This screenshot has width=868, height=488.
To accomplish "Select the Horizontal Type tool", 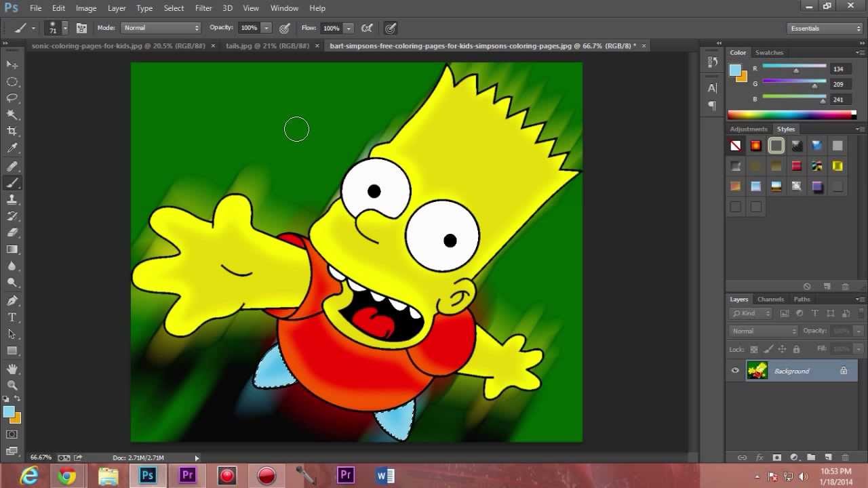I will pos(12,317).
